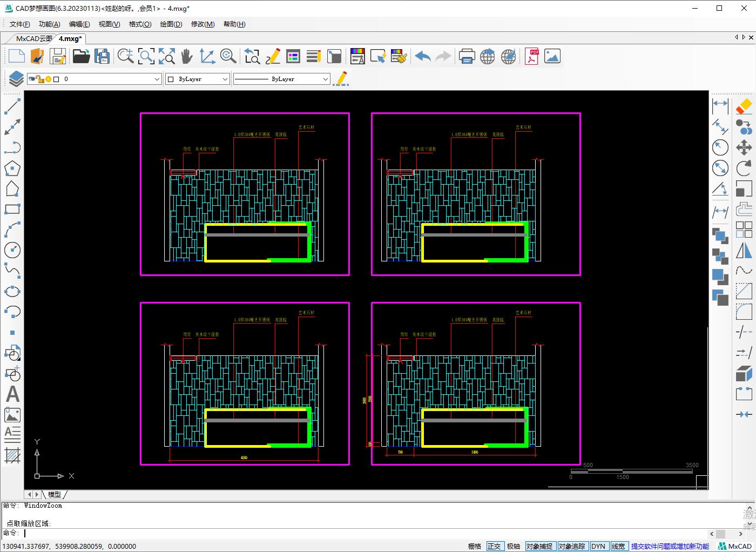Open the PDF export icon
The image size is (756, 552).
(531, 56)
